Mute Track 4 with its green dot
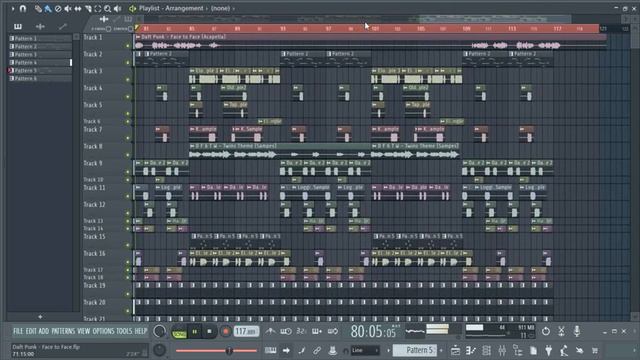The height and width of the screenshot is (360, 640). (128, 97)
